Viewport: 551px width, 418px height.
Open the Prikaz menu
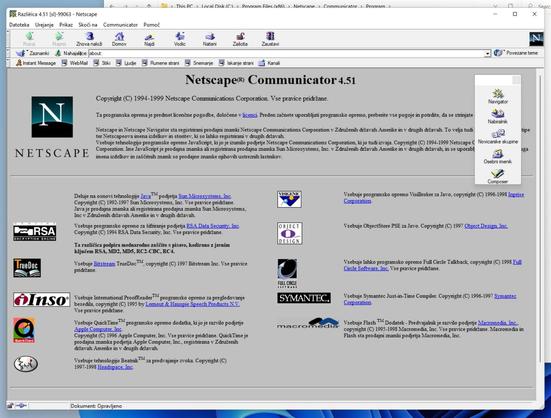(x=66, y=25)
